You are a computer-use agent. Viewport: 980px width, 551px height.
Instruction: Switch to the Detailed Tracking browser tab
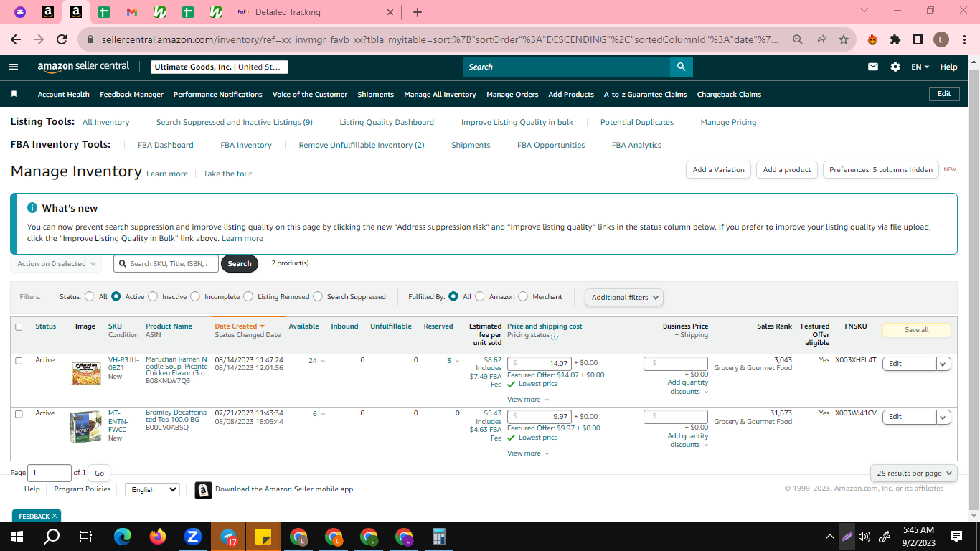coord(315,12)
